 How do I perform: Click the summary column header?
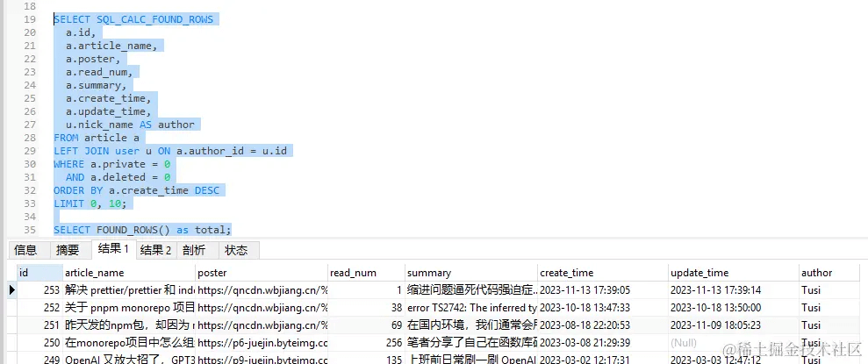click(x=471, y=273)
